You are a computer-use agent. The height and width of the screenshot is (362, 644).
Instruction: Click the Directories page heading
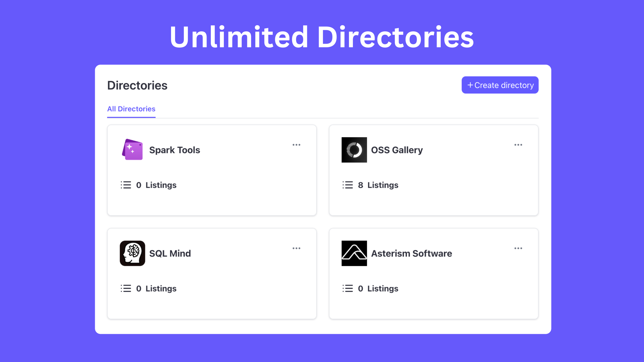click(137, 85)
